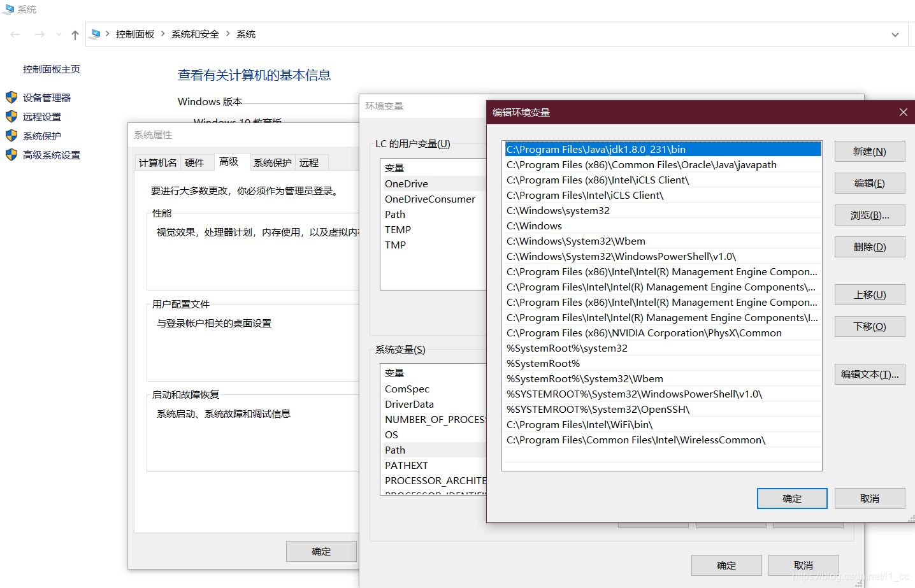
Task: Select the DriverData system variable row
Action: click(x=433, y=404)
